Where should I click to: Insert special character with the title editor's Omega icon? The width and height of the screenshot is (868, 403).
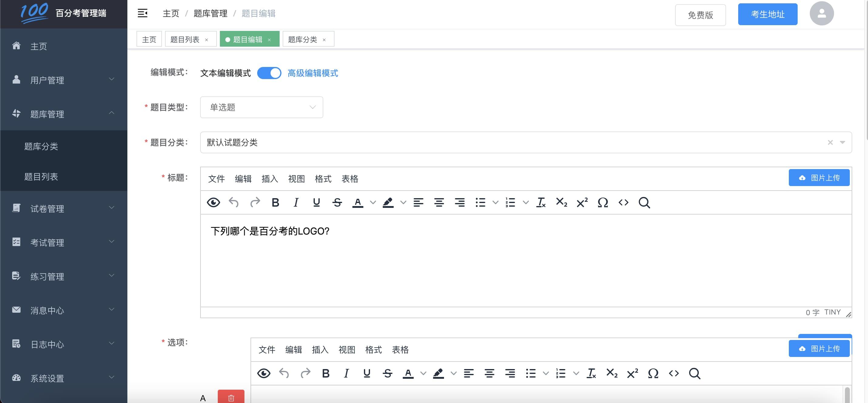pyautogui.click(x=603, y=202)
